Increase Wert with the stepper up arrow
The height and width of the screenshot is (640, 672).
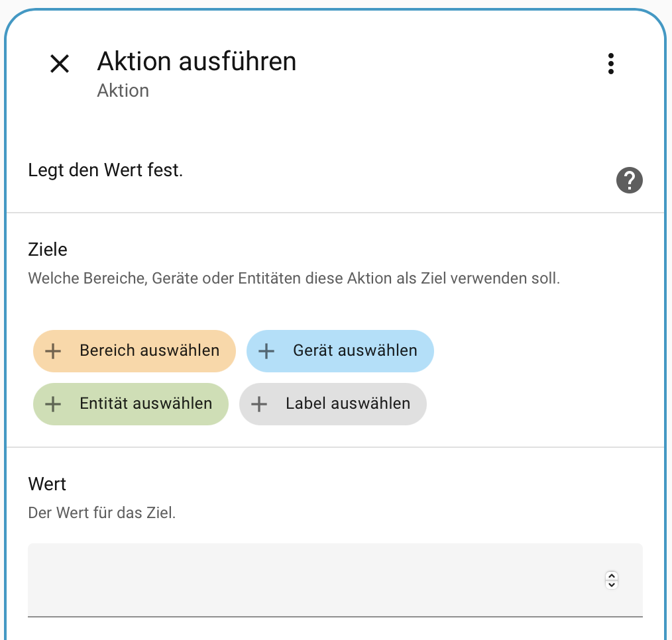(612, 576)
